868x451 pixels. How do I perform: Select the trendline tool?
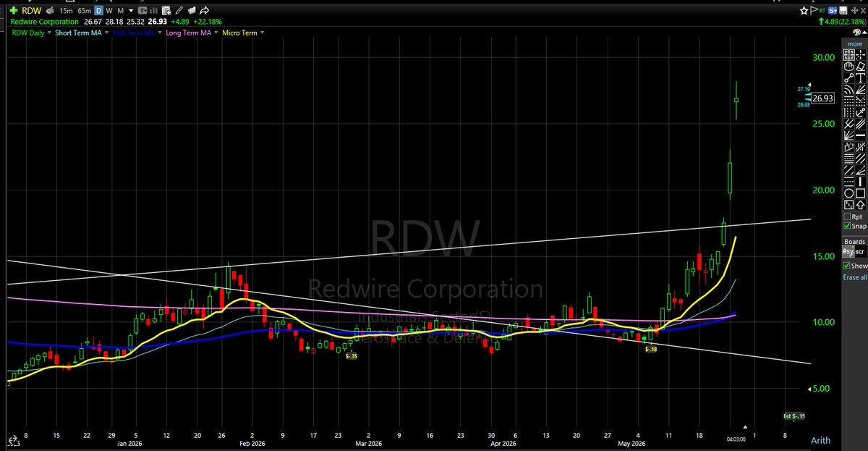[849, 78]
